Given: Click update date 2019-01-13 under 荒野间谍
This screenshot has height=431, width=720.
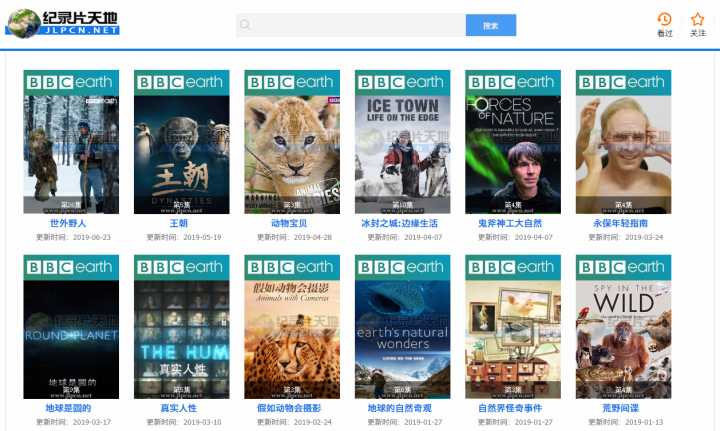Looking at the screenshot, I should pos(644,422).
